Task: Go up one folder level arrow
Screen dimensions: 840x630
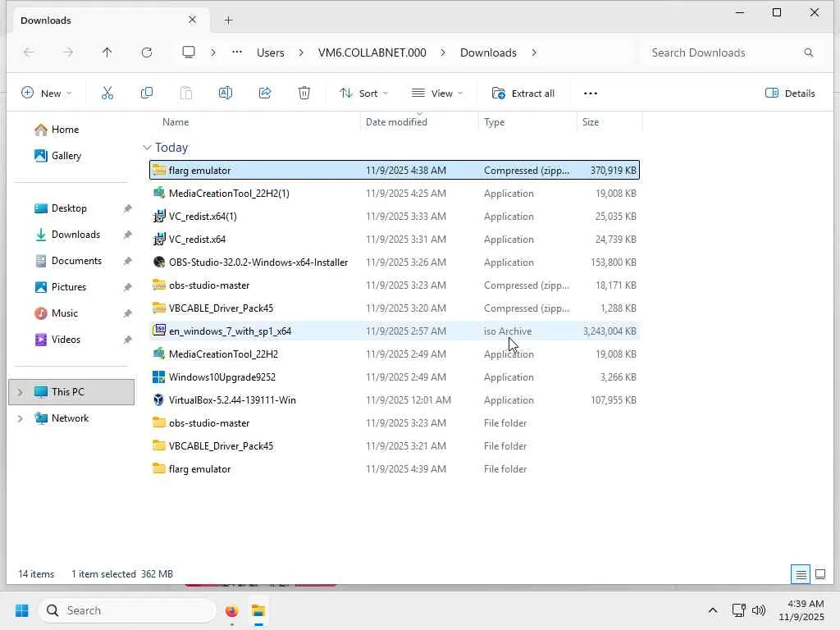Action: pos(107,52)
